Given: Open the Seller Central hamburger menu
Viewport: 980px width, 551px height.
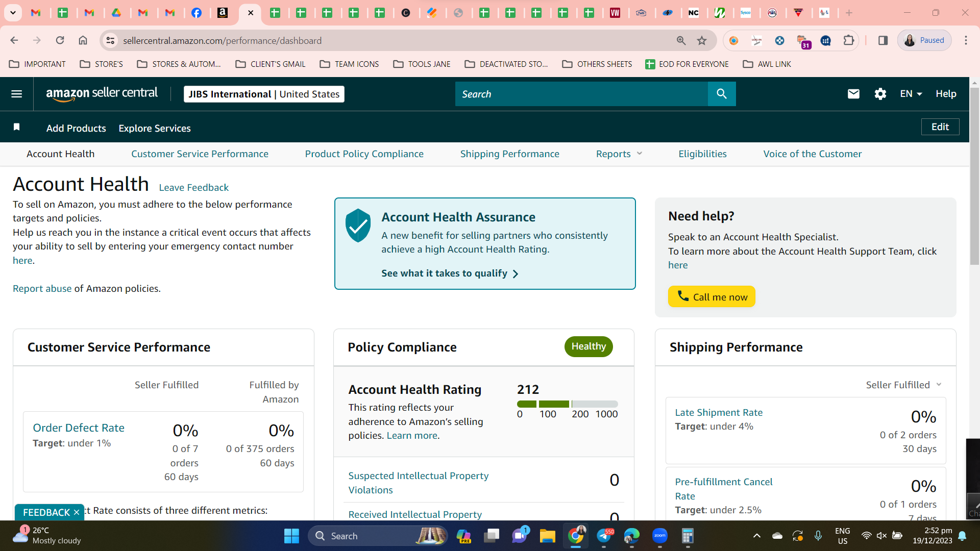Looking at the screenshot, I should [x=17, y=94].
